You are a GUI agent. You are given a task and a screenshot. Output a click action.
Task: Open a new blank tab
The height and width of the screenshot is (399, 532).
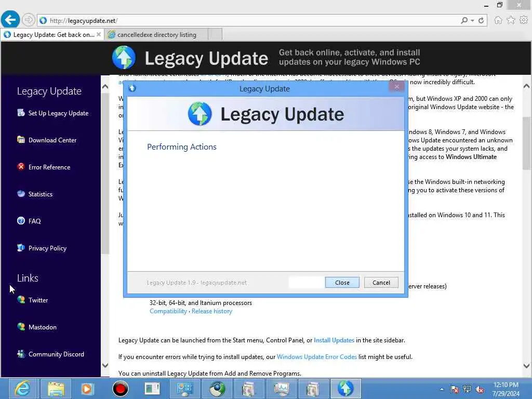tap(215, 35)
